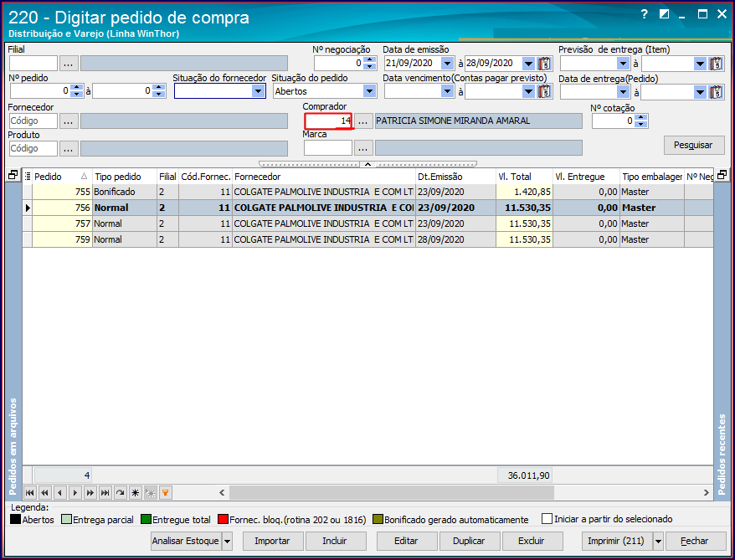This screenshot has width=735, height=560.
Task: Click the black asterisk bookmark navigator icon
Action: click(136, 492)
